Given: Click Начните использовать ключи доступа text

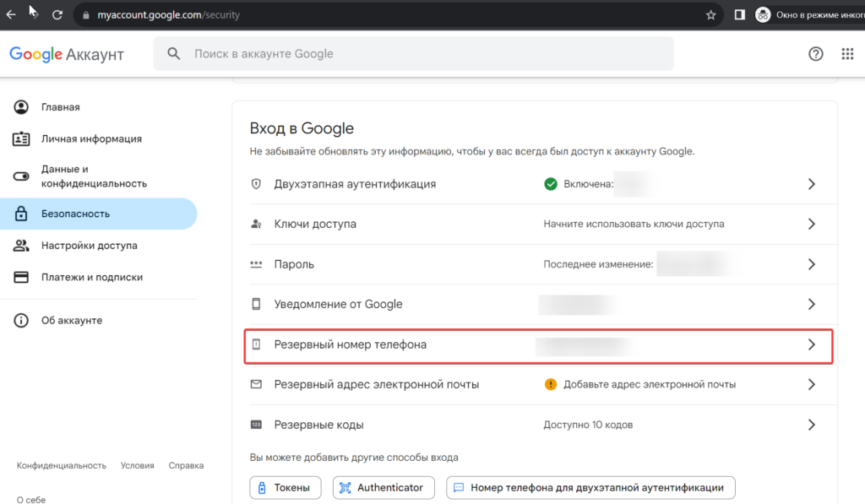Looking at the screenshot, I should coord(634,224).
